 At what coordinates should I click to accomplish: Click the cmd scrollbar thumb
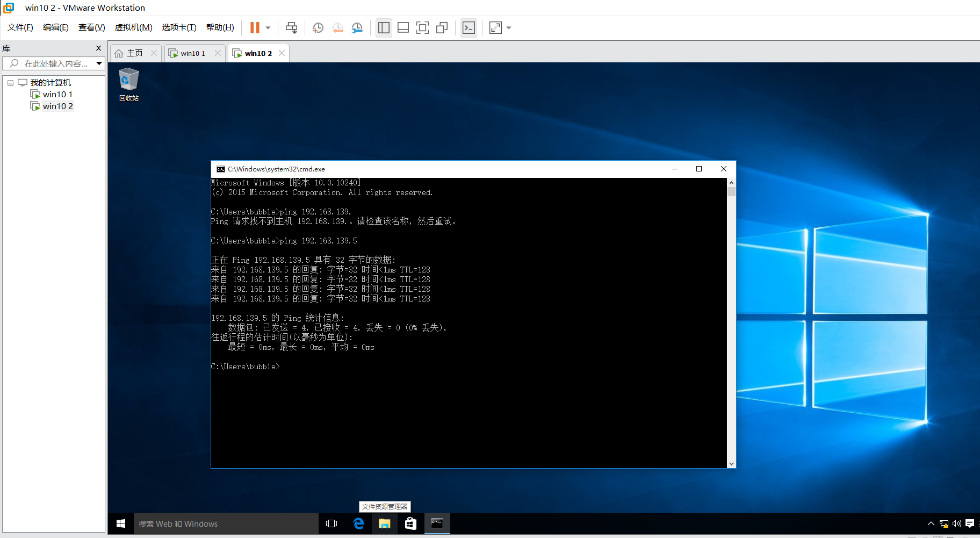pos(731,192)
